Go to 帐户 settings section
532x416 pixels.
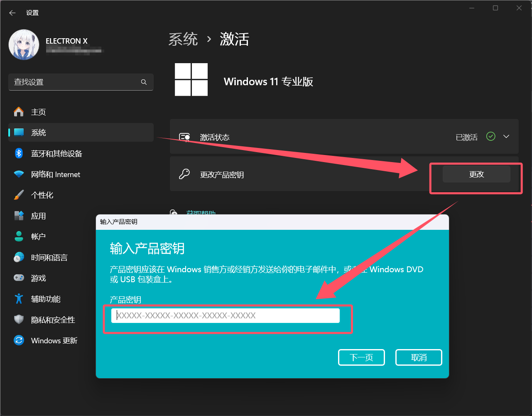click(38, 236)
